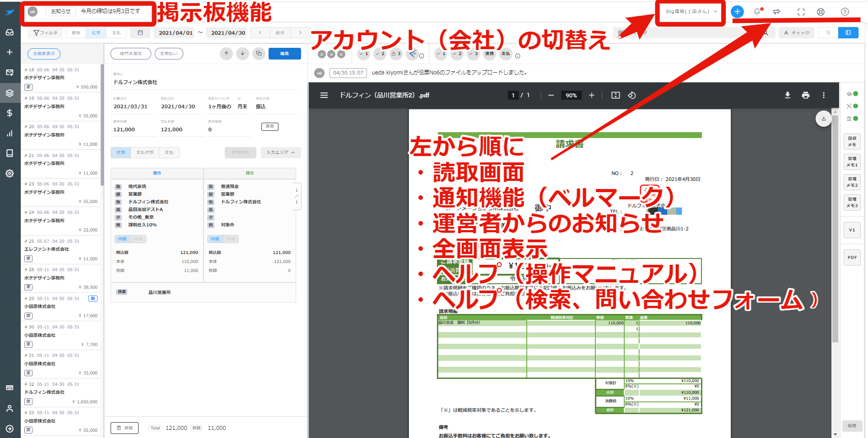Select 外税 in credit column
The height and width of the screenshot is (438, 868).
(x=231, y=239)
